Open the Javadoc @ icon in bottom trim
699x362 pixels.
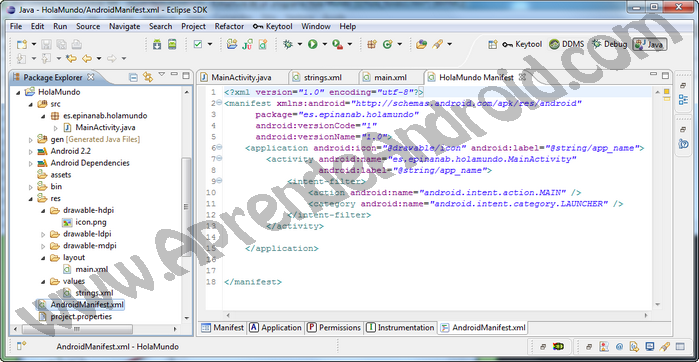620,346
